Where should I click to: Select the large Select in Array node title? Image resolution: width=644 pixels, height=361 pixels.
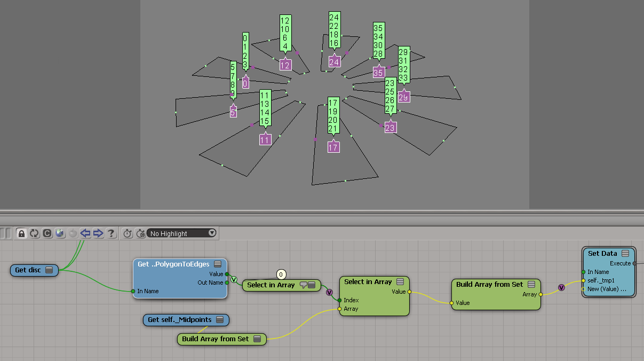point(368,282)
